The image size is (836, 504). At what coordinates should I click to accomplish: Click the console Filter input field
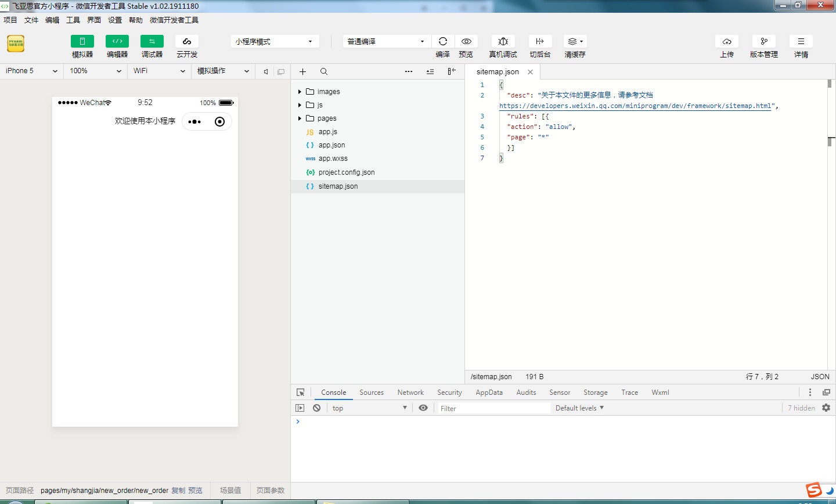tap(494, 408)
